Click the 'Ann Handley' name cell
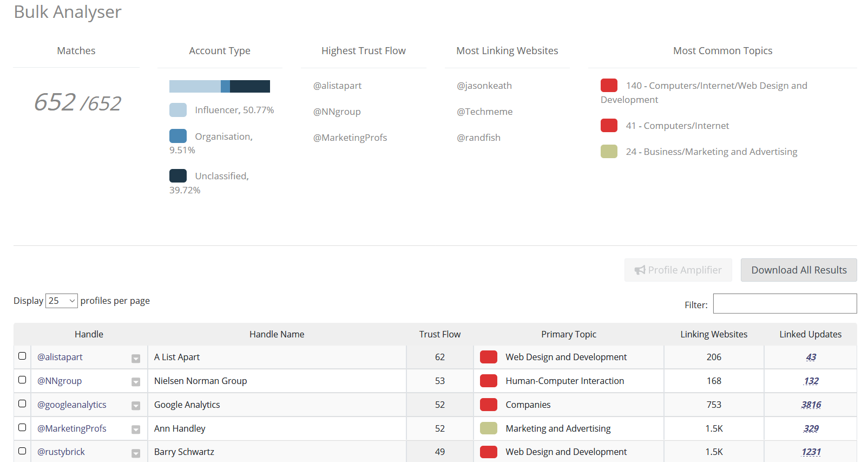The image size is (868, 462). [277, 428]
